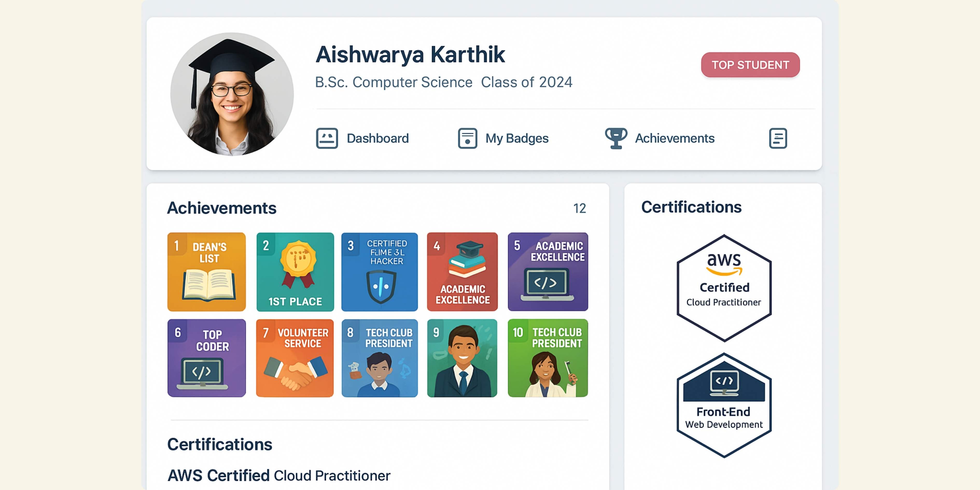This screenshot has width=980, height=490.
Task: Click the Dashboard nav icon
Action: 327,138
